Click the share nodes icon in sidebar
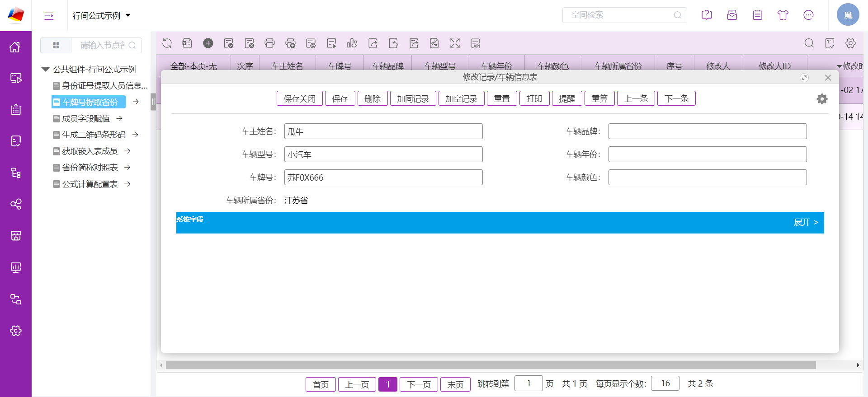This screenshot has width=868, height=397. [x=15, y=204]
